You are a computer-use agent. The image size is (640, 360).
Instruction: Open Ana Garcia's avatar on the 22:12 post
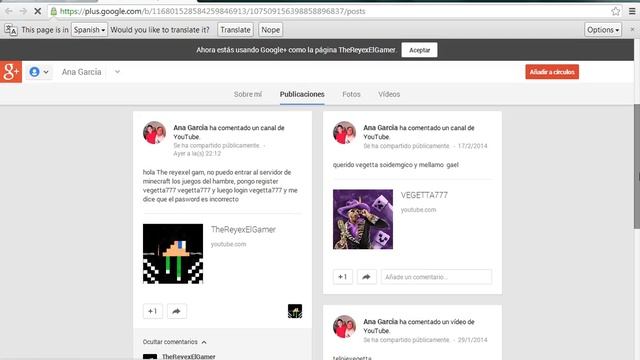click(x=154, y=133)
